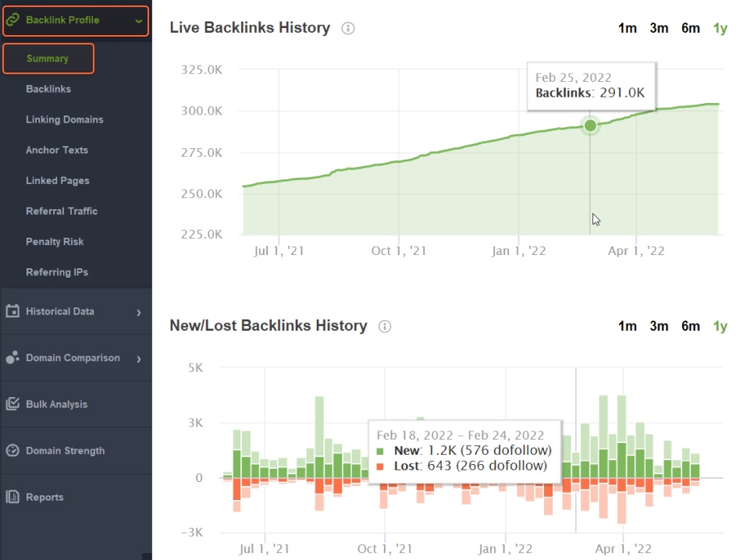Open Referring IPs page
Viewport: 740px width, 560px height.
(57, 272)
